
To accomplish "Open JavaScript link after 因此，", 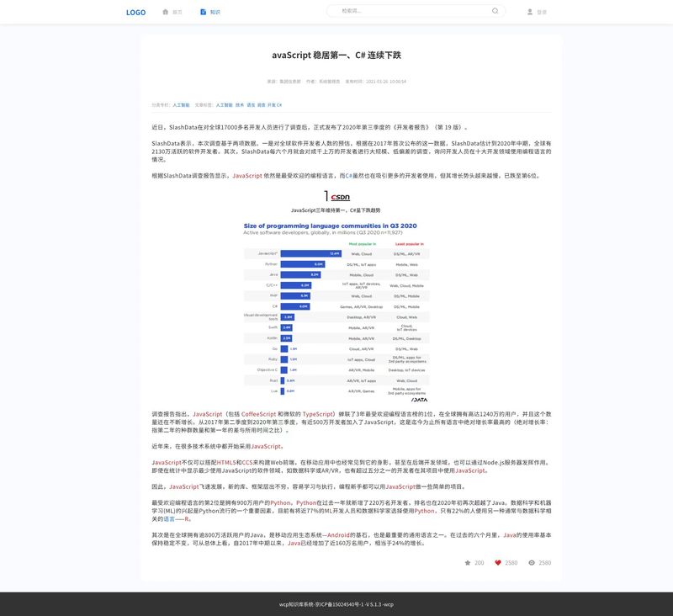I will [x=184, y=486].
